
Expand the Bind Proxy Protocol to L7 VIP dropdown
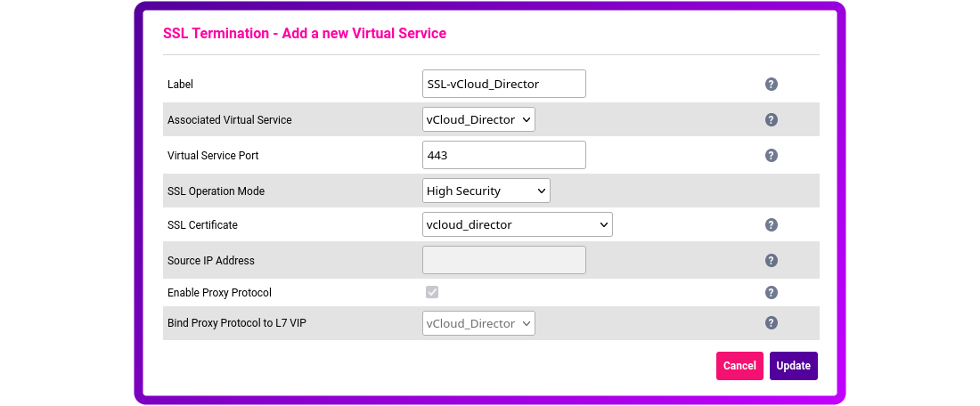click(x=478, y=323)
